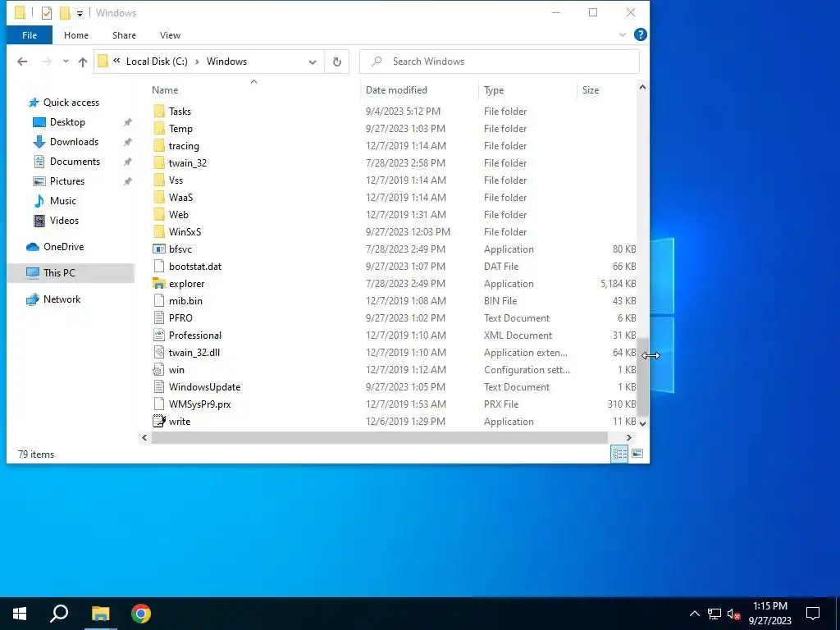This screenshot has width=840, height=630.
Task: Select Quick access in navigation pane
Action: [x=71, y=103]
